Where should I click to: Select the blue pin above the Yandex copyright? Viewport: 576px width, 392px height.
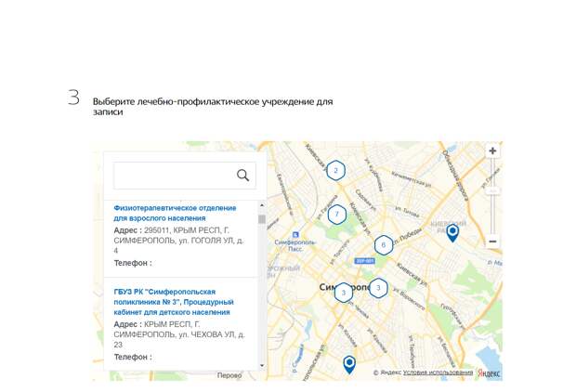349,365
